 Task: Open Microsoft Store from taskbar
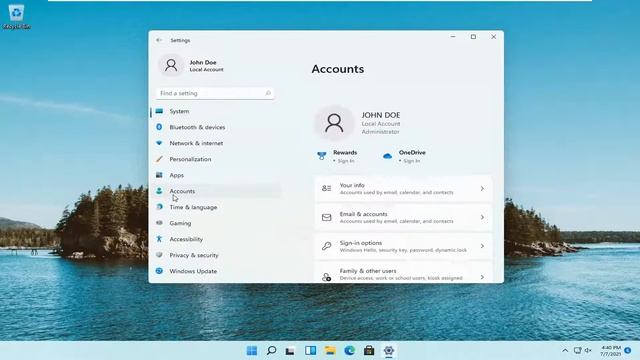[x=369, y=350]
